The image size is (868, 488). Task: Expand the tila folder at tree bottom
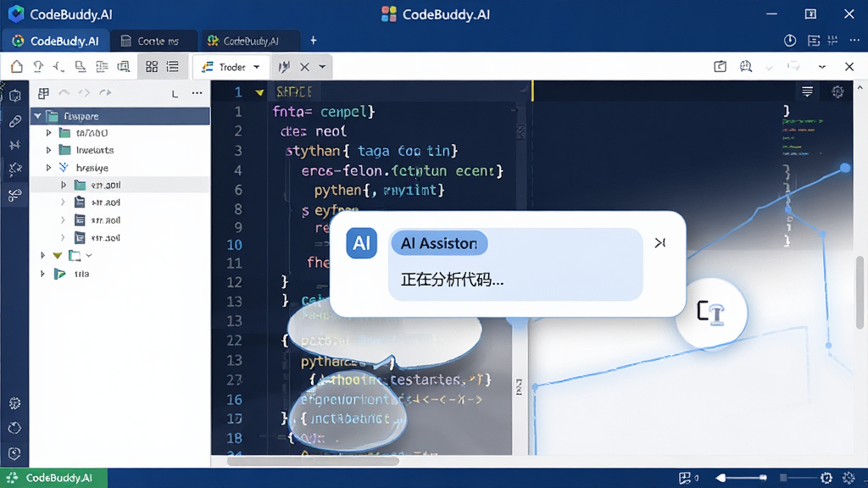[x=42, y=274]
